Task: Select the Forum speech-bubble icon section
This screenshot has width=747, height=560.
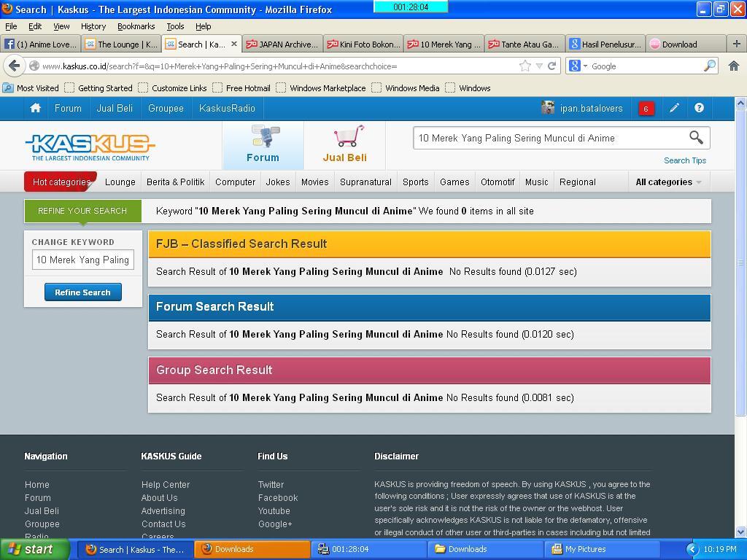Action: [x=263, y=145]
